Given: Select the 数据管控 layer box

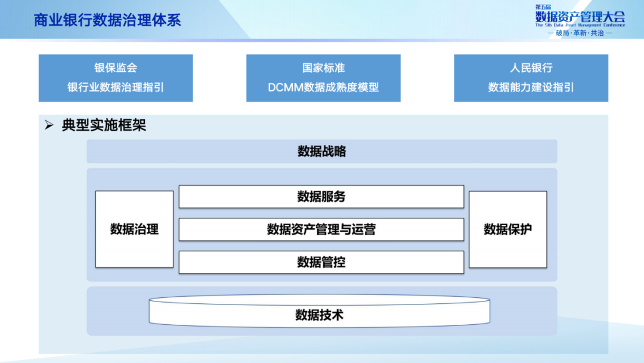Looking at the screenshot, I should (x=321, y=262).
